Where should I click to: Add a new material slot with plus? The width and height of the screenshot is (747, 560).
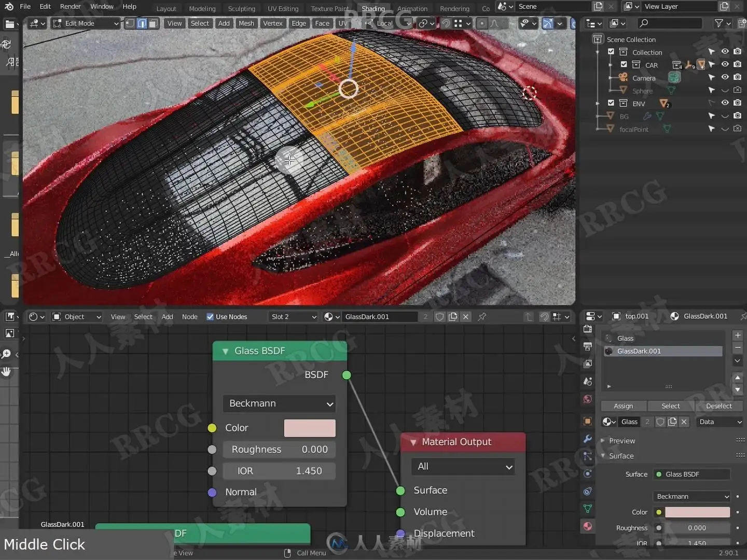tap(738, 335)
